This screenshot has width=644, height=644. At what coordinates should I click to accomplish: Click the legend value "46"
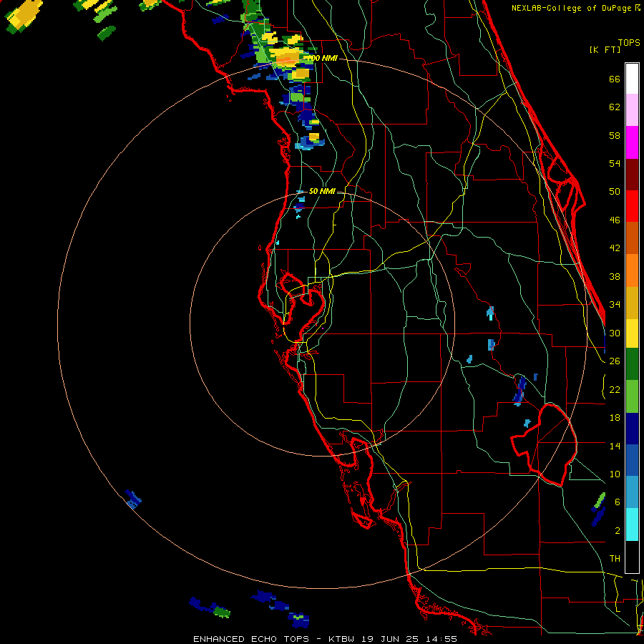click(x=615, y=220)
